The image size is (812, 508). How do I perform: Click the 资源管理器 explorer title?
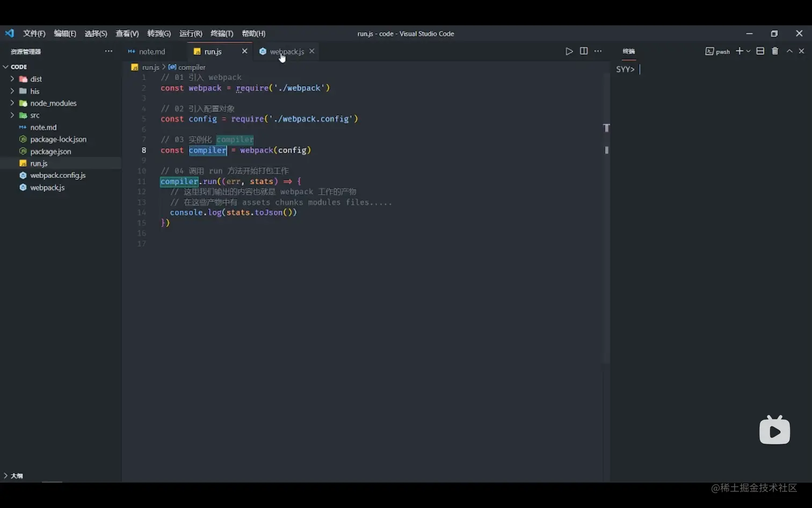[26, 52]
